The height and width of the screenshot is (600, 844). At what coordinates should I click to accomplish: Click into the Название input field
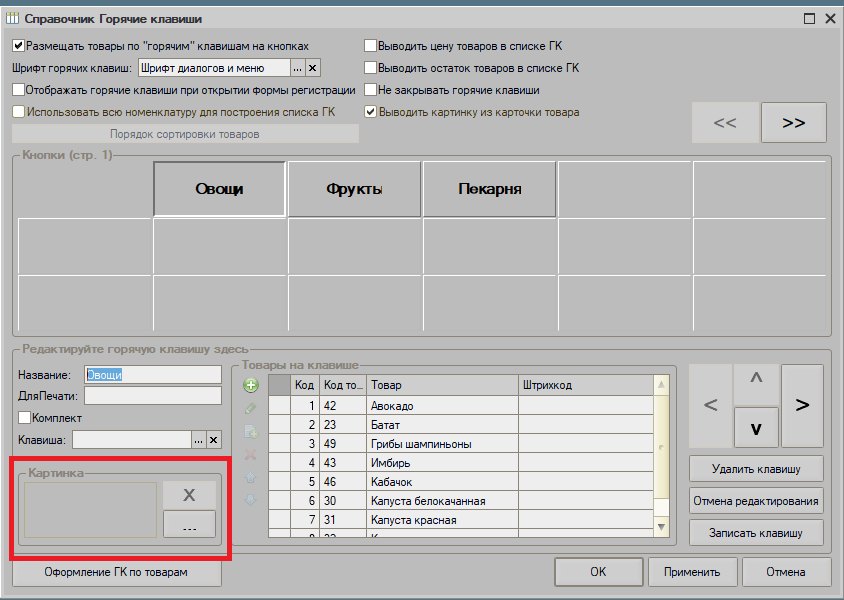tap(153, 375)
